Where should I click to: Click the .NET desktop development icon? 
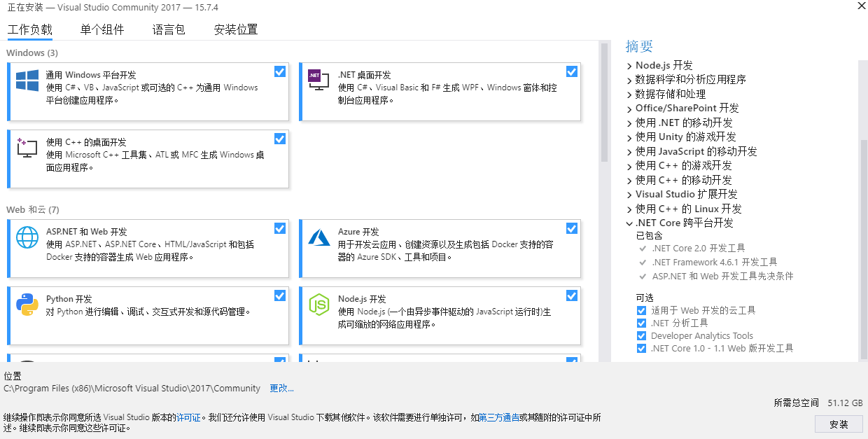coord(318,81)
